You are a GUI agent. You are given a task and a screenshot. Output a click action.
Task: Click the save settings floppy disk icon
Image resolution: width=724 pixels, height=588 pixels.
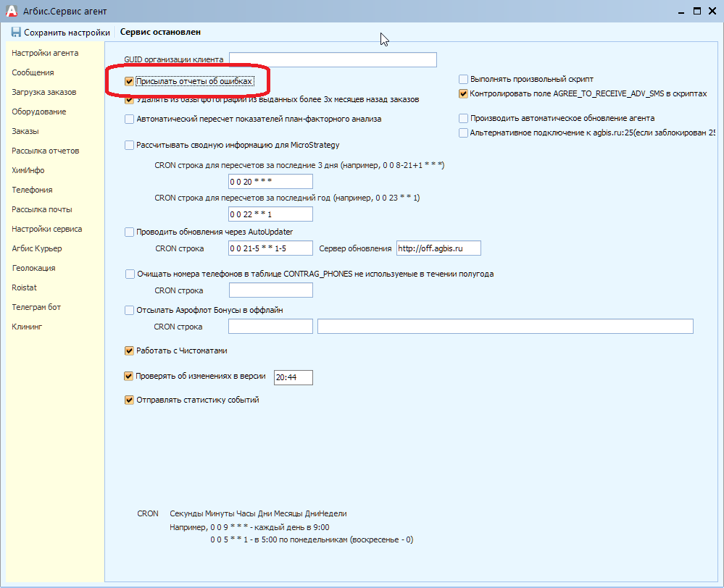click(16, 32)
